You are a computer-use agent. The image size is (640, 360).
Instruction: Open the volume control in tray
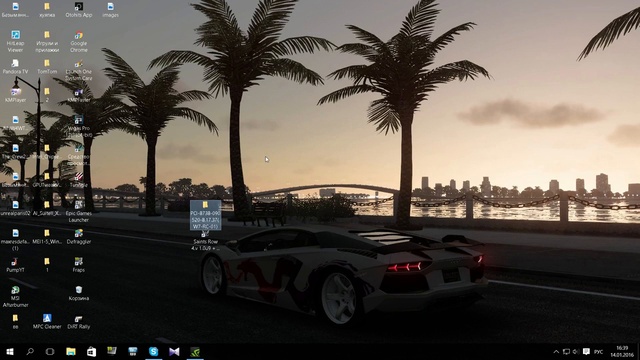pos(576,351)
